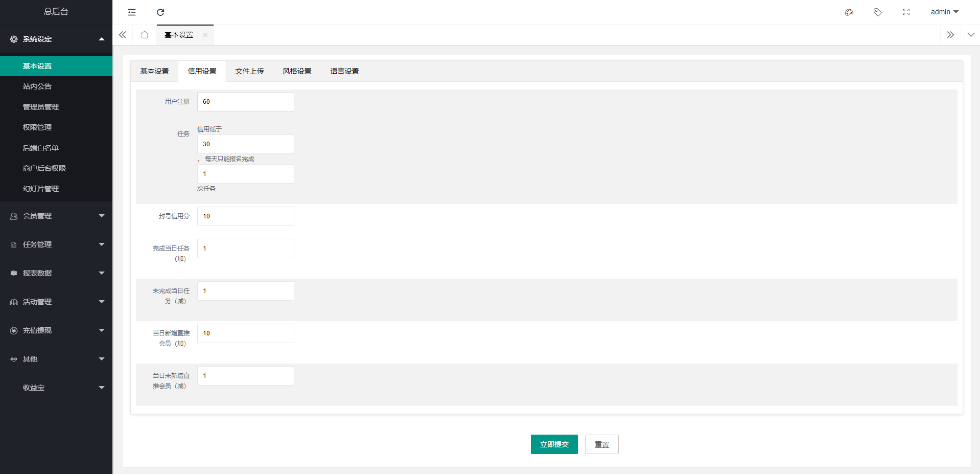Switch to the 基本设置 settings tab
Screen dimensions: 980x474
point(154,71)
